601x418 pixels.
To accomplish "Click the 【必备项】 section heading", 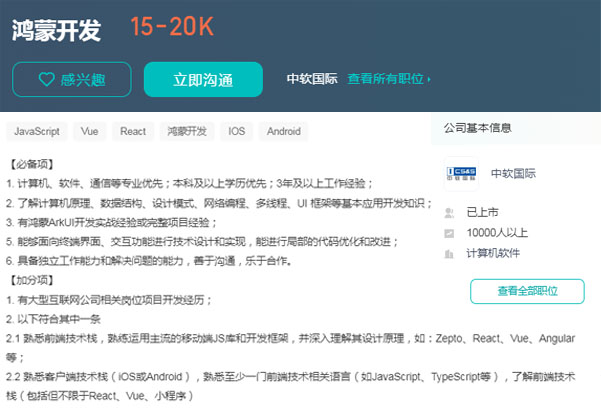I will pos(32,164).
